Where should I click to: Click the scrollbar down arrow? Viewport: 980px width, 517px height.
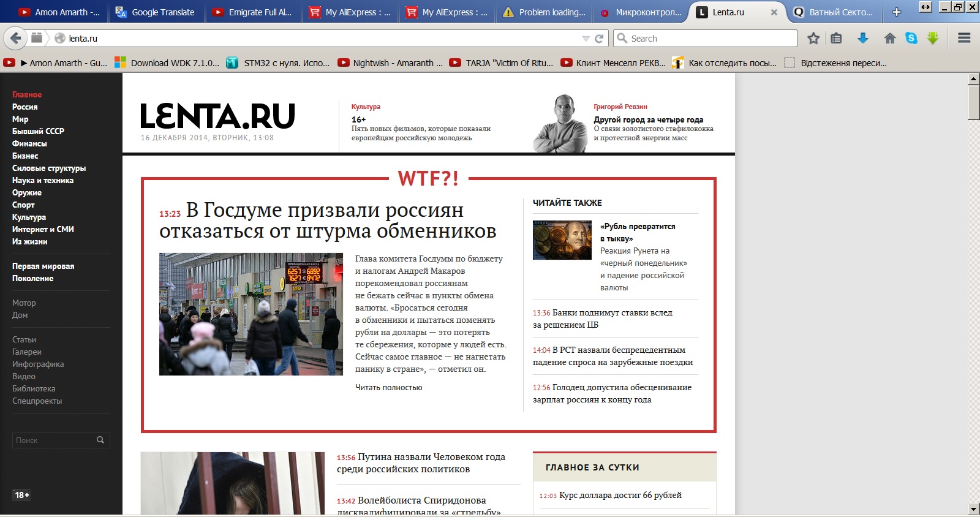973,509
